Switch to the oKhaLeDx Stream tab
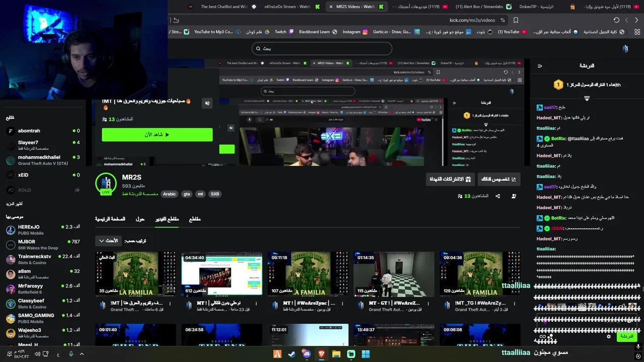Screen dimensions: 644x362 pyautogui.click(x=287, y=7)
